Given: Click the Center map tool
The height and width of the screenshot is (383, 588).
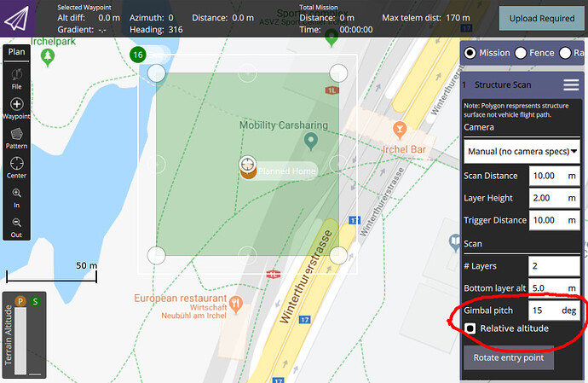Looking at the screenshot, I should [17, 166].
